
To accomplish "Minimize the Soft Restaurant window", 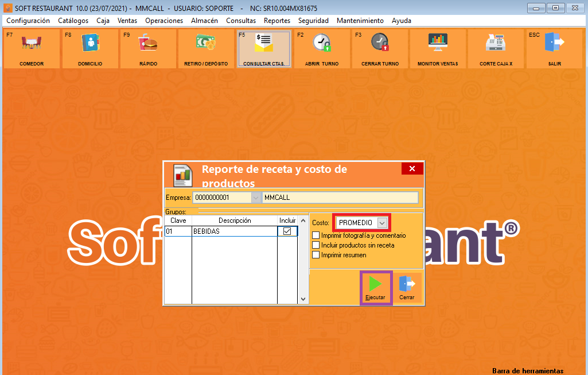I will click(536, 8).
